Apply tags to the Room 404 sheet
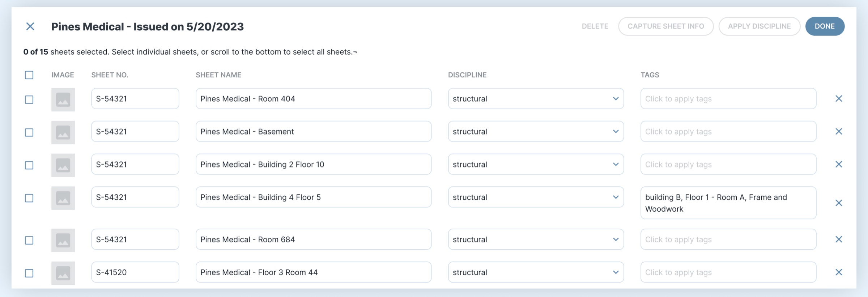This screenshot has height=297, width=868. click(728, 99)
